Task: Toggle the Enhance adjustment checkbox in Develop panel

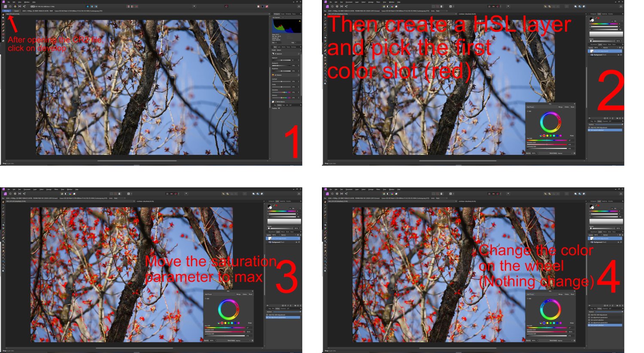Action: (276, 75)
